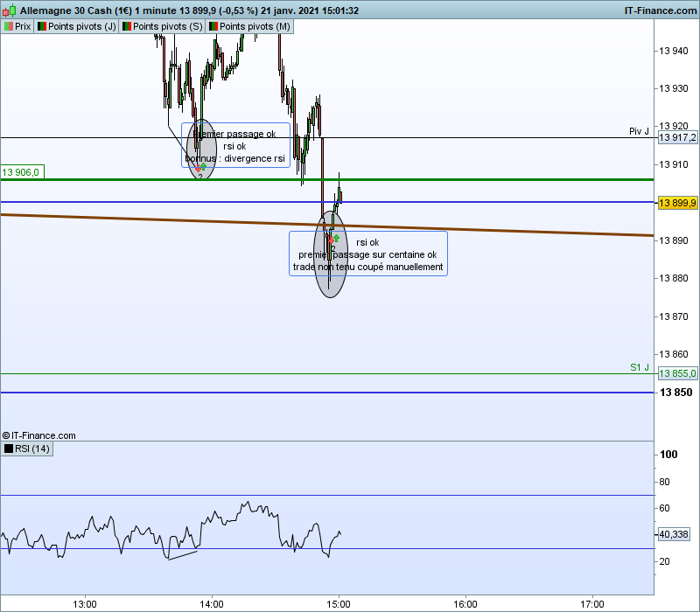The image size is (700, 612).
Task: Click the 15:00 time axis label
Action: click(339, 604)
